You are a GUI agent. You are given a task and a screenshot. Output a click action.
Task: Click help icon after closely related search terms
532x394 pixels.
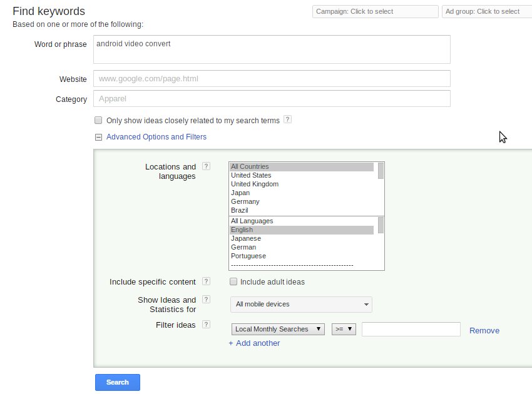287,119
